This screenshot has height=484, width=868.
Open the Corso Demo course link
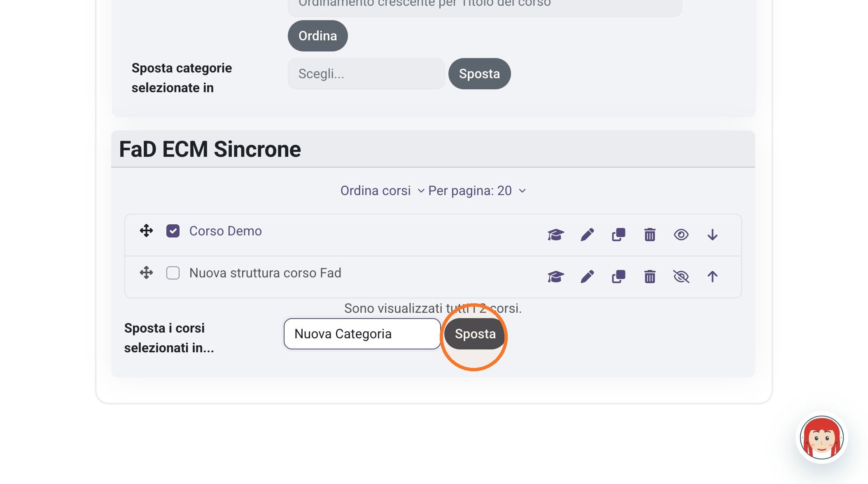225,231
